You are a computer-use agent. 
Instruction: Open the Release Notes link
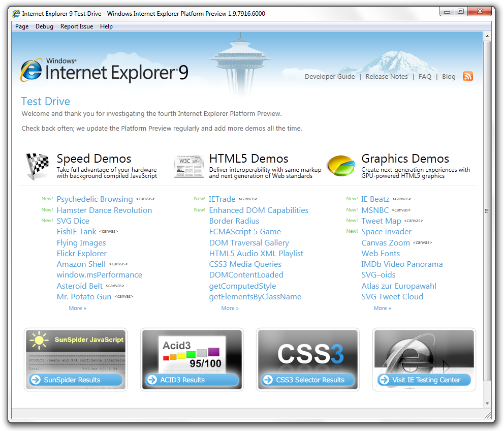coord(387,77)
